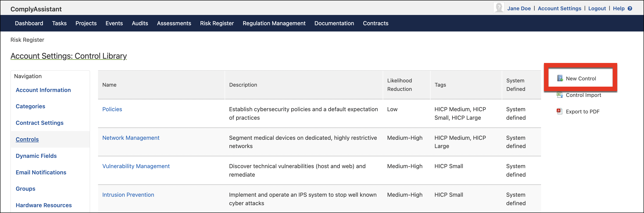Click the Help text link

point(619,8)
